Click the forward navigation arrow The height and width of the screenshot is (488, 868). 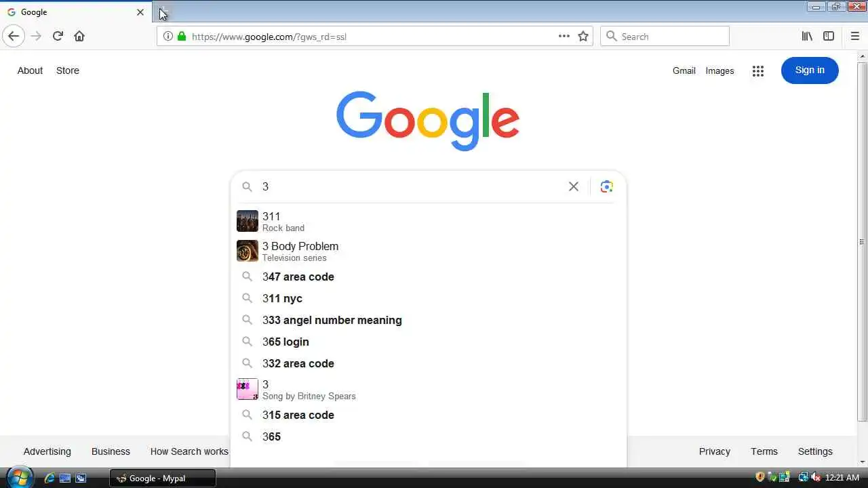click(36, 36)
